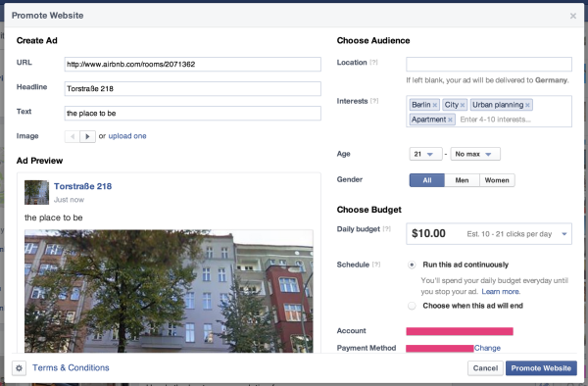Open the gear settings icon
The image size is (588, 386).
(20, 368)
